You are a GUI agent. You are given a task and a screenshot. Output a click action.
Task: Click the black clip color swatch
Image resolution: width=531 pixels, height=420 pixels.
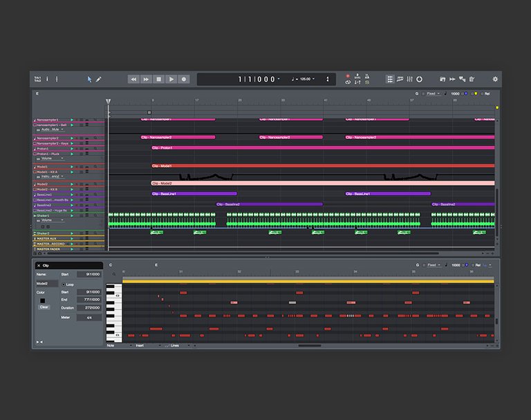click(43, 300)
